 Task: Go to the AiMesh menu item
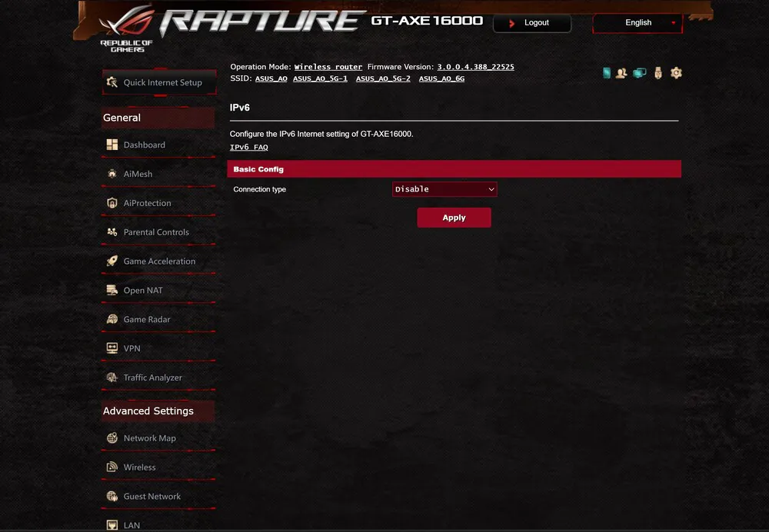[158, 174]
